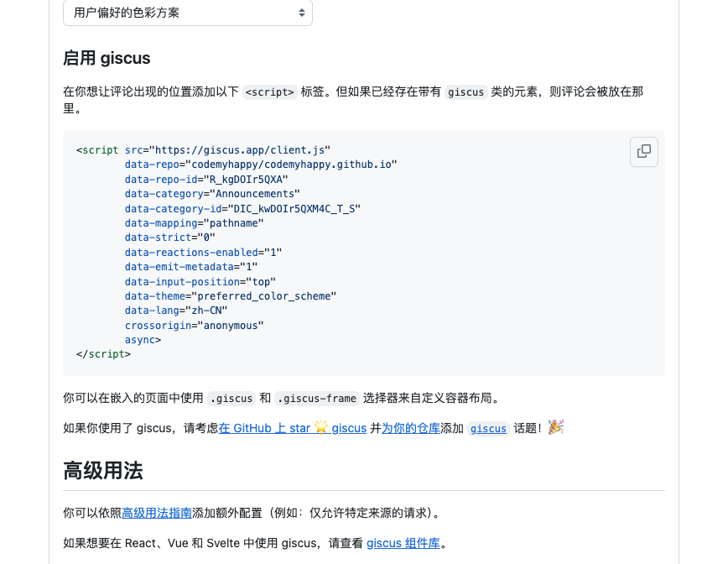
Task: Follow the 为你的仓库 link
Action: pos(410,428)
